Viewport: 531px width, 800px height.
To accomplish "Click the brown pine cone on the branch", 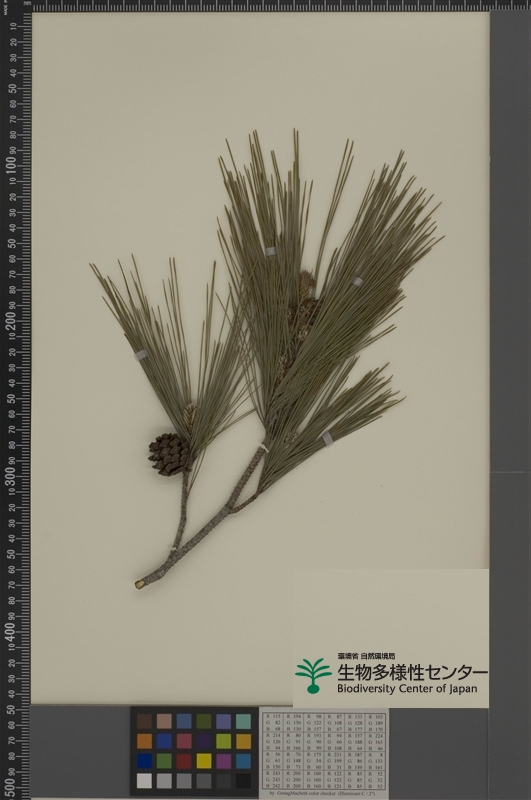I will coord(169,454).
